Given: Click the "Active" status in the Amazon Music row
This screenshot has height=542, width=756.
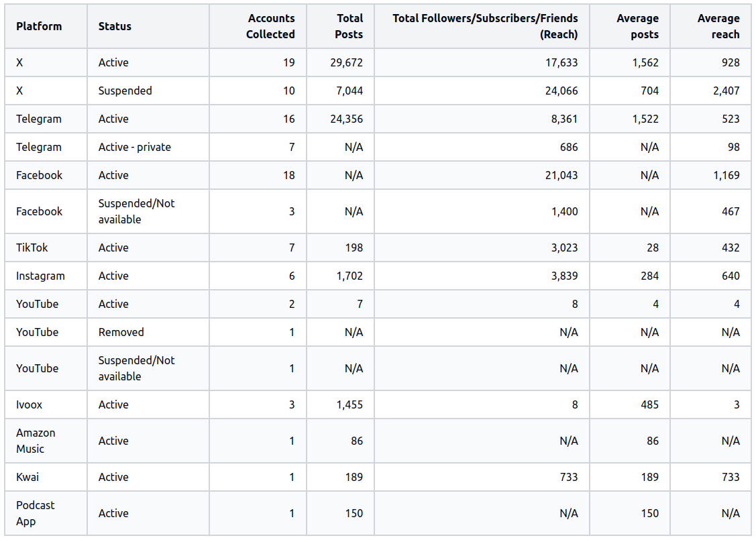Looking at the screenshot, I should click(x=113, y=441).
